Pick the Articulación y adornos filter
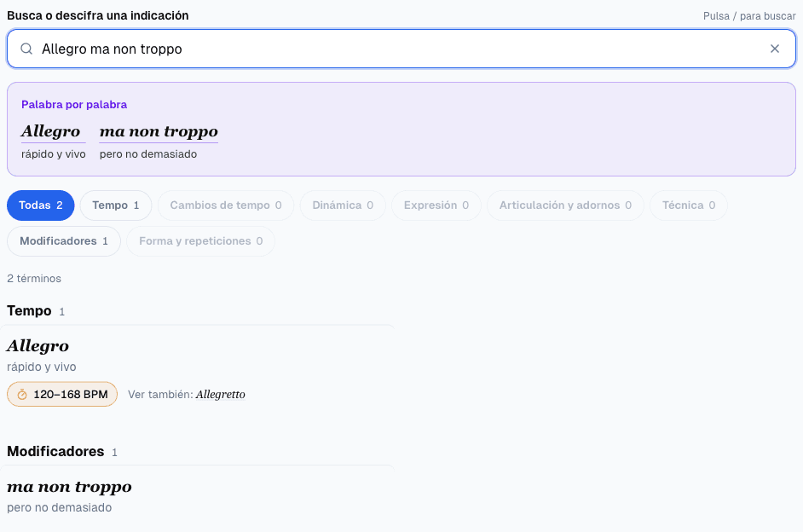The height and width of the screenshot is (532, 803). (x=565, y=205)
